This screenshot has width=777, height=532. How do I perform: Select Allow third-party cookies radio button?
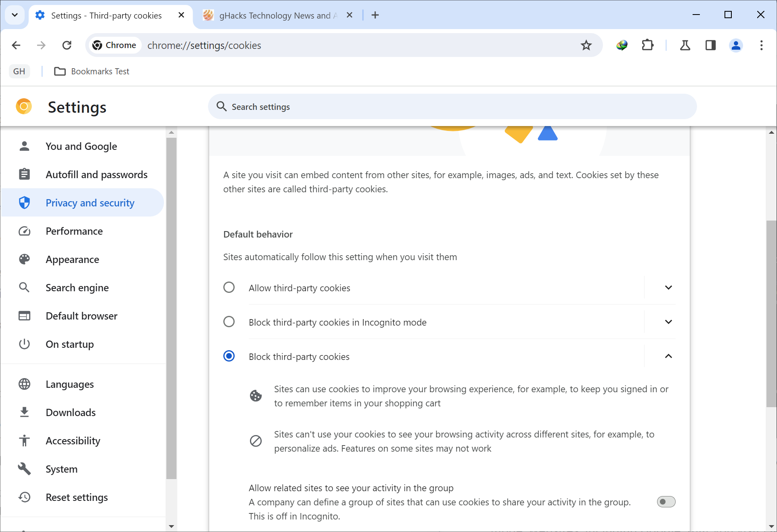click(229, 287)
